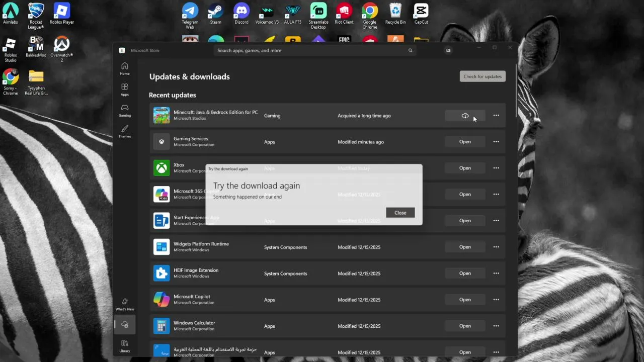The image size is (644, 362).
Task: Close the Try the download again dialog
Action: pos(400,213)
